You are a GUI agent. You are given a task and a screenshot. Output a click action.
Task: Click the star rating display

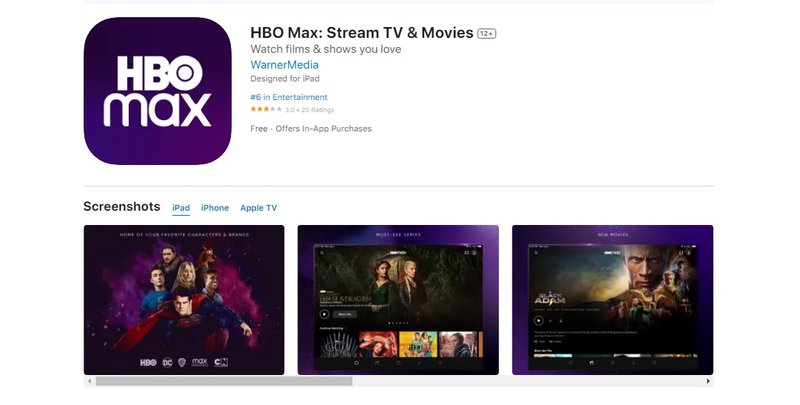[266, 109]
